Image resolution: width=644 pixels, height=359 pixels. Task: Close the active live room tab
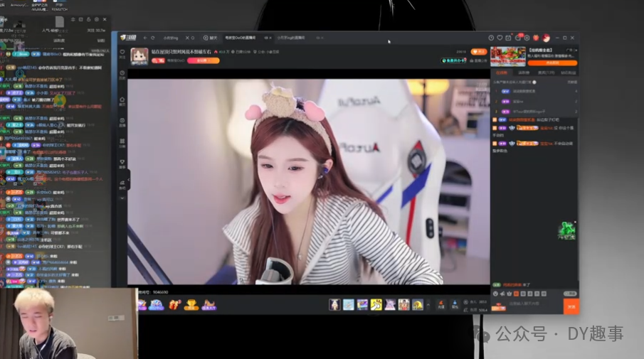270,38
